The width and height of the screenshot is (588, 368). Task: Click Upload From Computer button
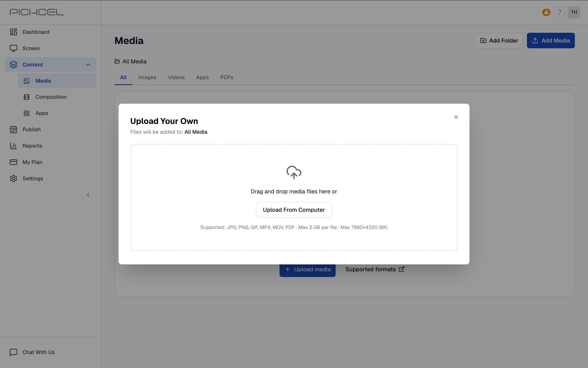pyautogui.click(x=294, y=210)
